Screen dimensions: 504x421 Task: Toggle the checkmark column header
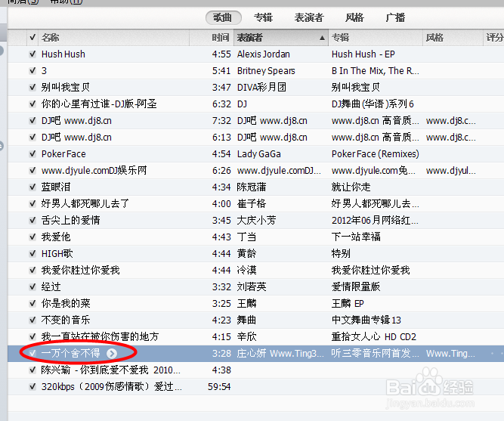tap(32, 38)
